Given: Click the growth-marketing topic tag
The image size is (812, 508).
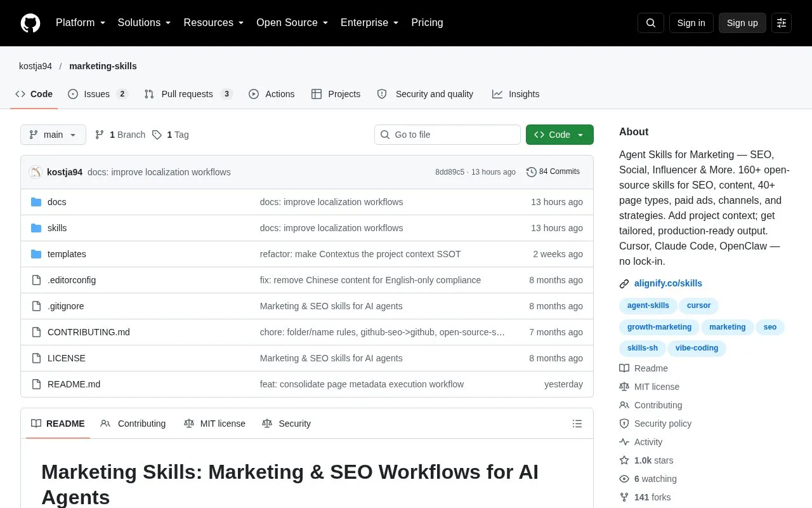Looking at the screenshot, I should point(660,327).
